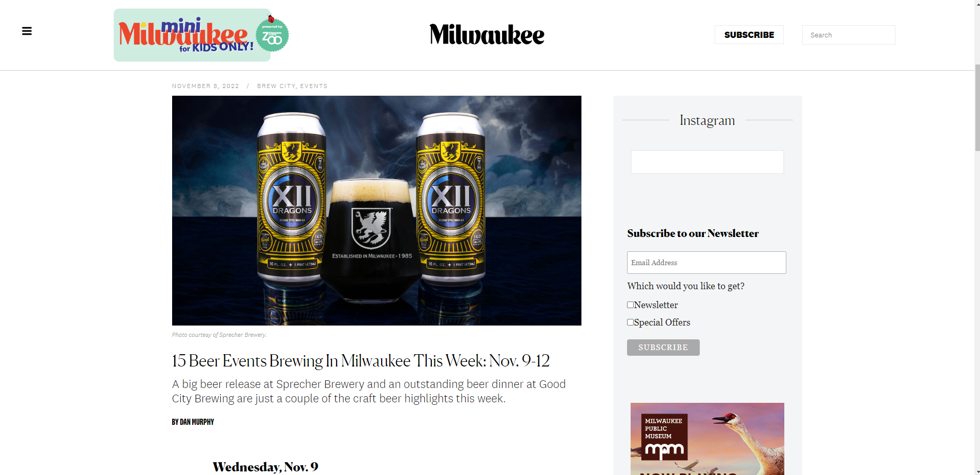Open the Events category link
This screenshot has height=475, width=980.
(314, 86)
